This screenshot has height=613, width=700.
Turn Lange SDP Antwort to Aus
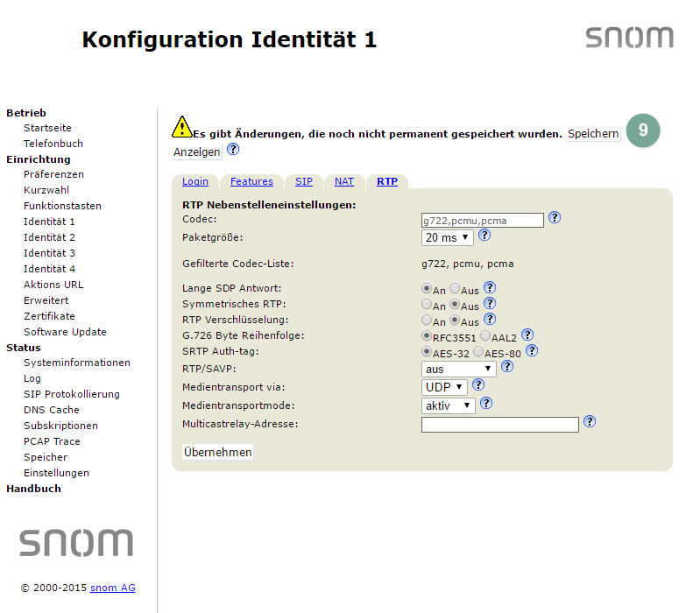(x=455, y=288)
